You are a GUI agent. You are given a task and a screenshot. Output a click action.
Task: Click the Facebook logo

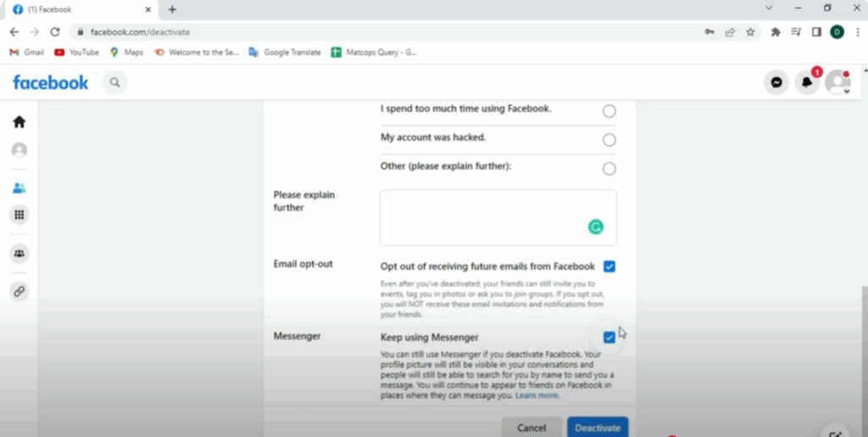click(50, 82)
